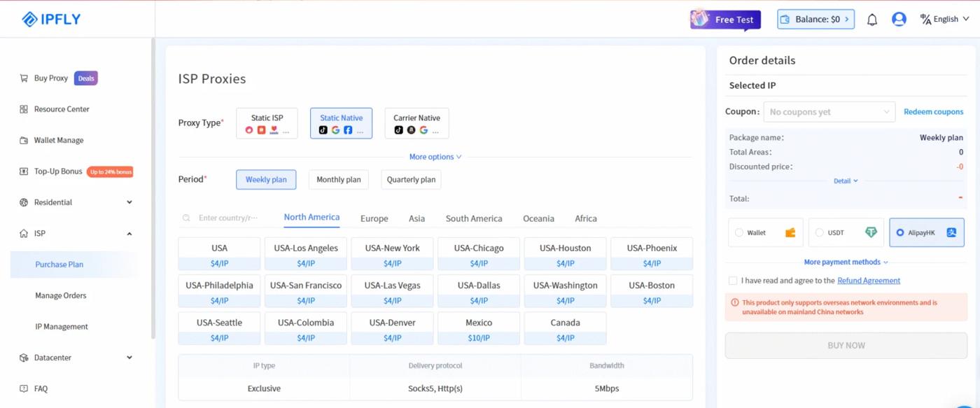Select the Canada location card

[565, 329]
